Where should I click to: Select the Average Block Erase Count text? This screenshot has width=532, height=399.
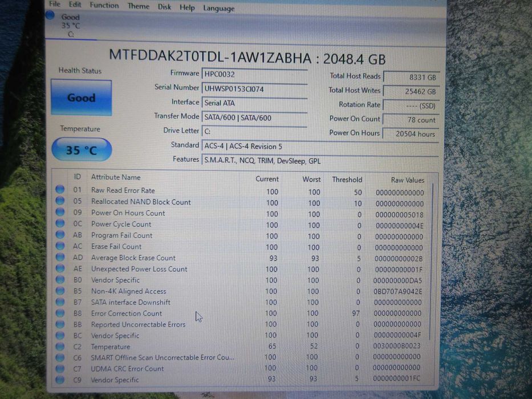pyautogui.click(x=133, y=258)
